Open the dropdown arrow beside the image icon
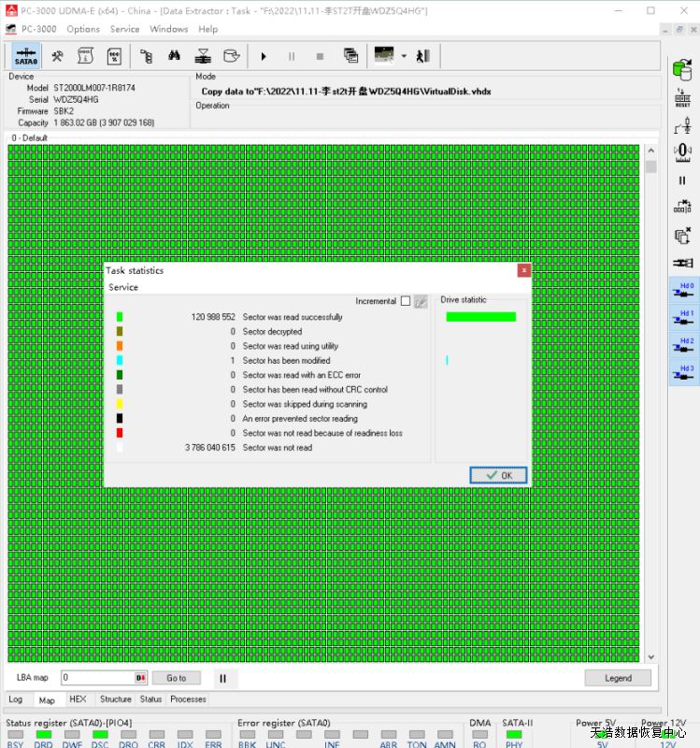Viewport: 700px width, 748px height. coord(404,56)
